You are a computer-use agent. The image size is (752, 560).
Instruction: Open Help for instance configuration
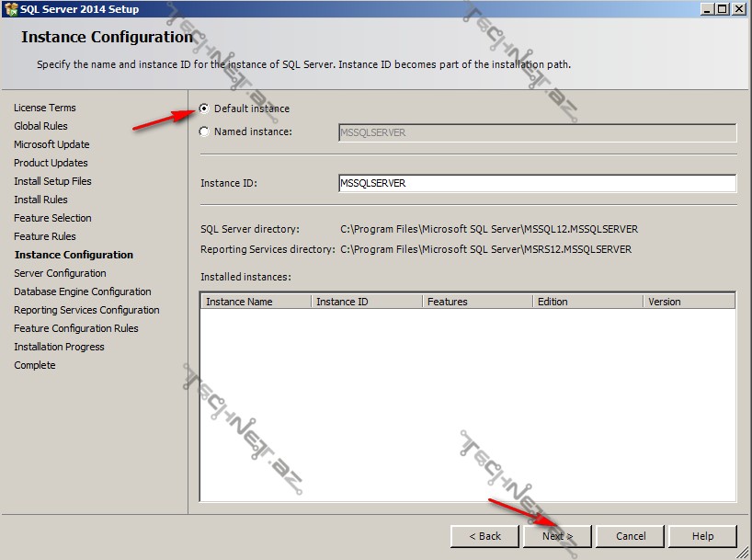click(702, 536)
